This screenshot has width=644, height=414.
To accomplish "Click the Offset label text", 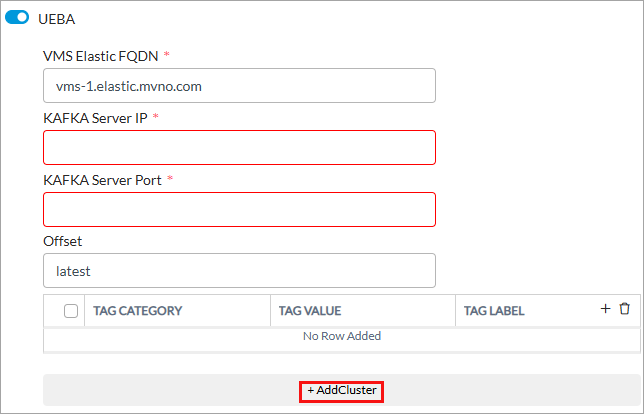I will [x=62, y=241].
